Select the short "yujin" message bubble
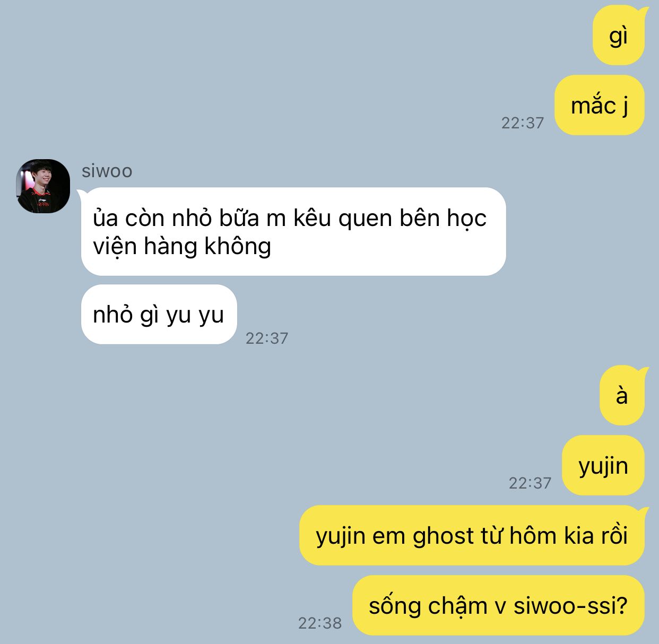 (603, 465)
